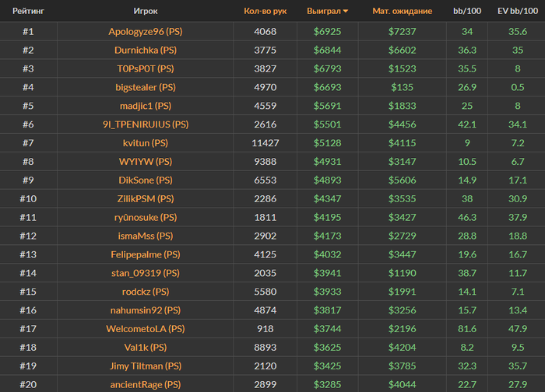Click on player madjic1 (PS)

[x=145, y=107]
